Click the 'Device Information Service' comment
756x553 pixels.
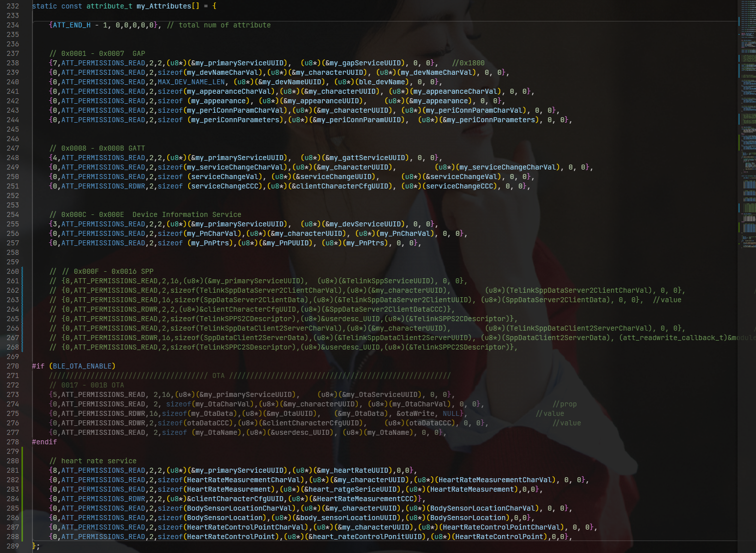(x=187, y=214)
